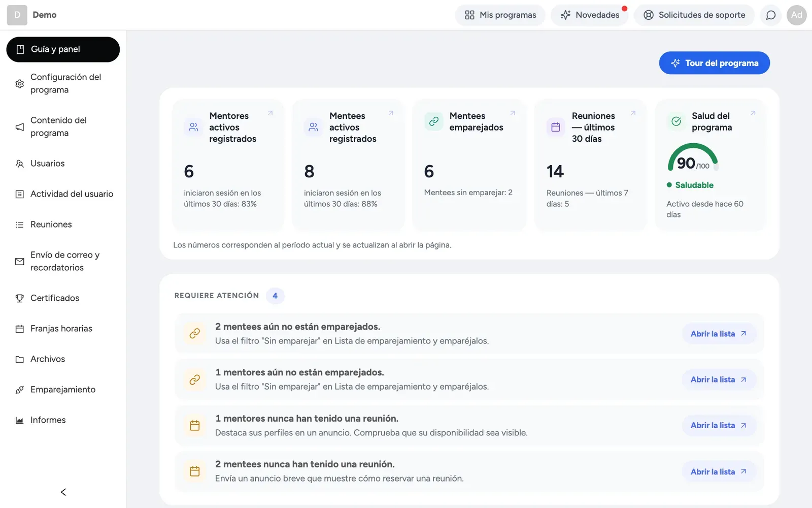Click the Requiere atención count badge 4

tap(275, 296)
